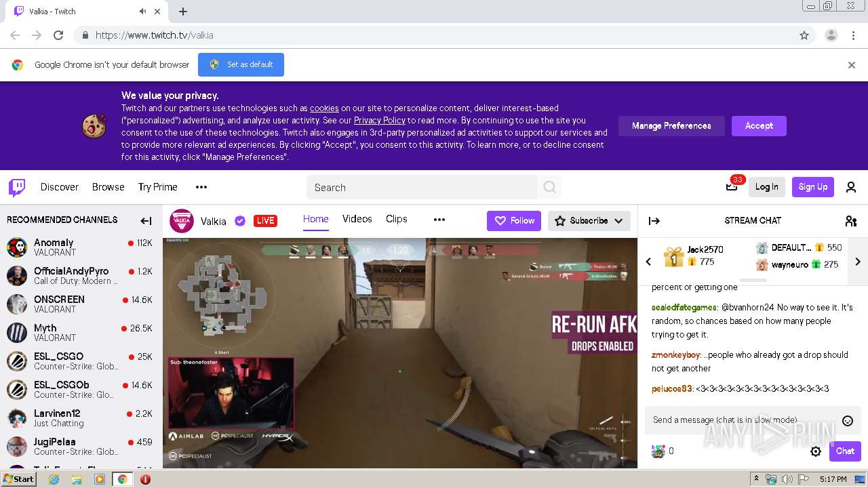Set Chrome as default browser

pos(241,65)
